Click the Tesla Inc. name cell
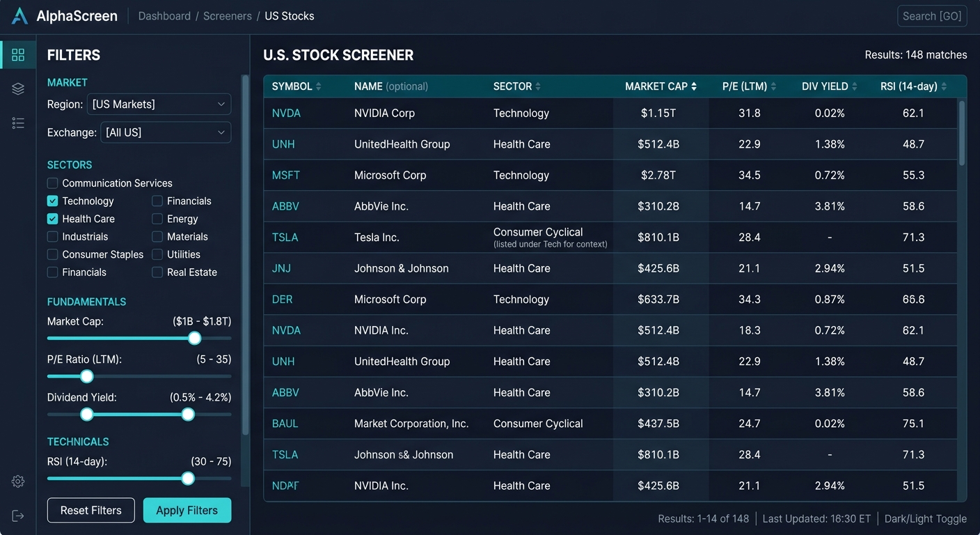This screenshot has width=980, height=535. 377,238
